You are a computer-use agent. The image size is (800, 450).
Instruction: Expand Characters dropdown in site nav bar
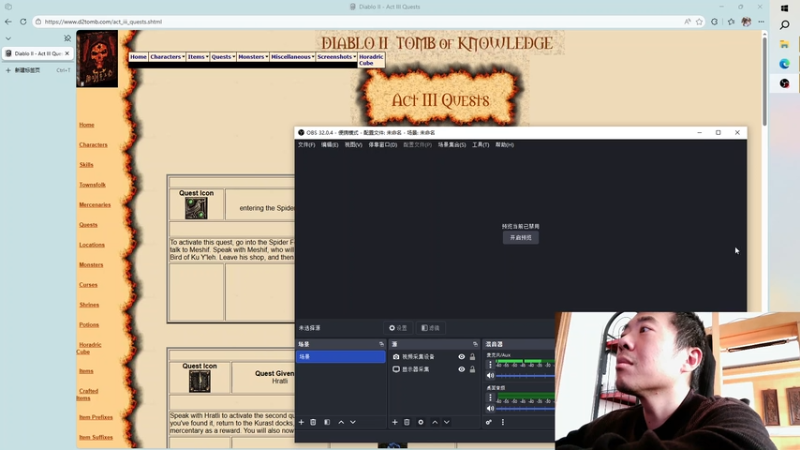click(167, 57)
